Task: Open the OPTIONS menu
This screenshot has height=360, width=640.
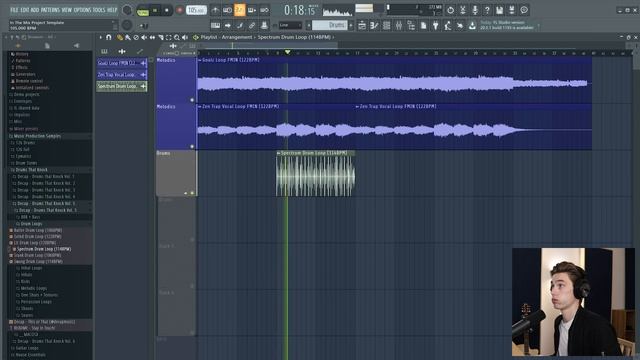Action: pyautogui.click(x=82, y=9)
